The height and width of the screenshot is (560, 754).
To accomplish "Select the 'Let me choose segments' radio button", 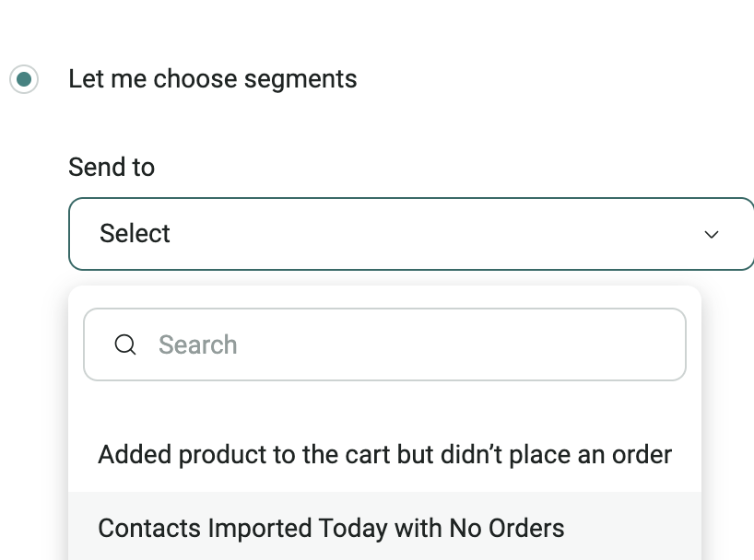I will click(x=24, y=79).
